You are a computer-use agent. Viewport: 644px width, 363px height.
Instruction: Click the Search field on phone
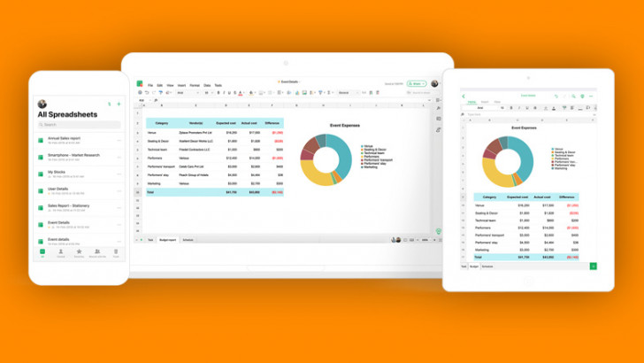point(80,125)
